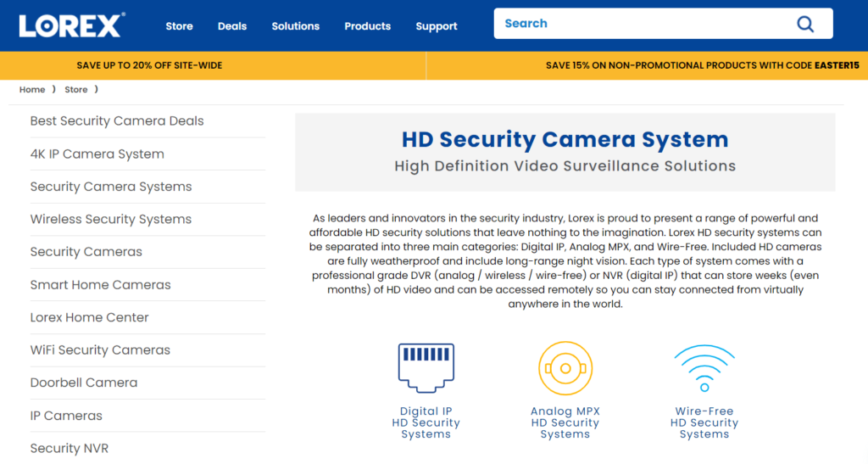Select the Analog MPX connector icon
Image resolution: width=868 pixels, height=464 pixels.
(565, 368)
